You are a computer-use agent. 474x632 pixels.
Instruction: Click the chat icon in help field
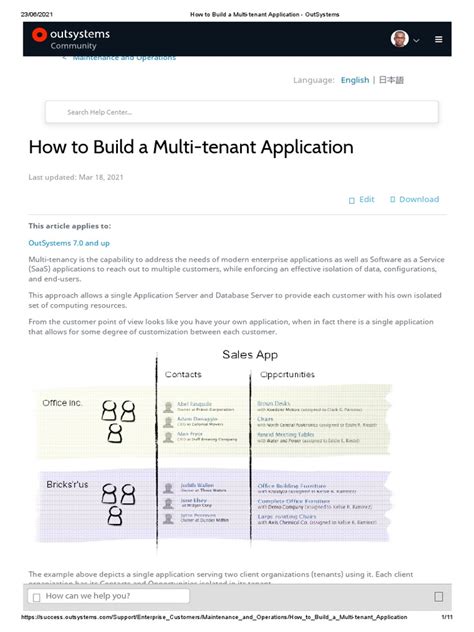click(36, 597)
